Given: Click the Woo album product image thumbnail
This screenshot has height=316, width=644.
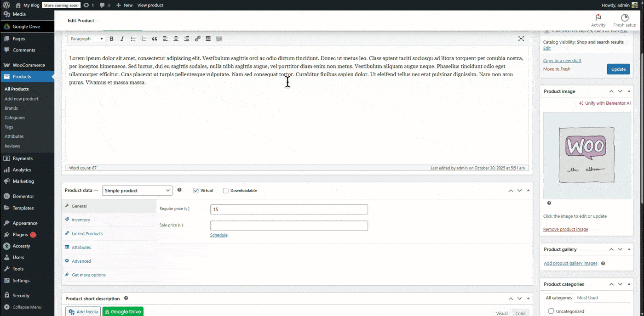Looking at the screenshot, I should click(x=587, y=155).
